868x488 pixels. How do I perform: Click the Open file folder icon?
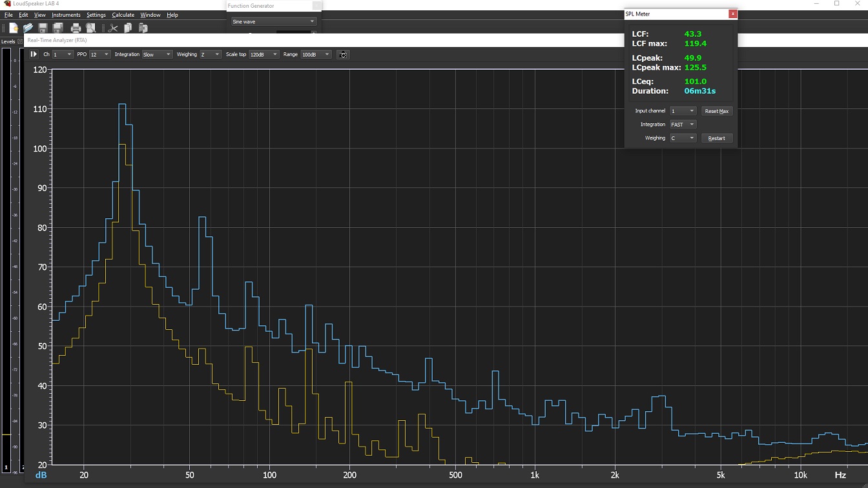pos(28,28)
